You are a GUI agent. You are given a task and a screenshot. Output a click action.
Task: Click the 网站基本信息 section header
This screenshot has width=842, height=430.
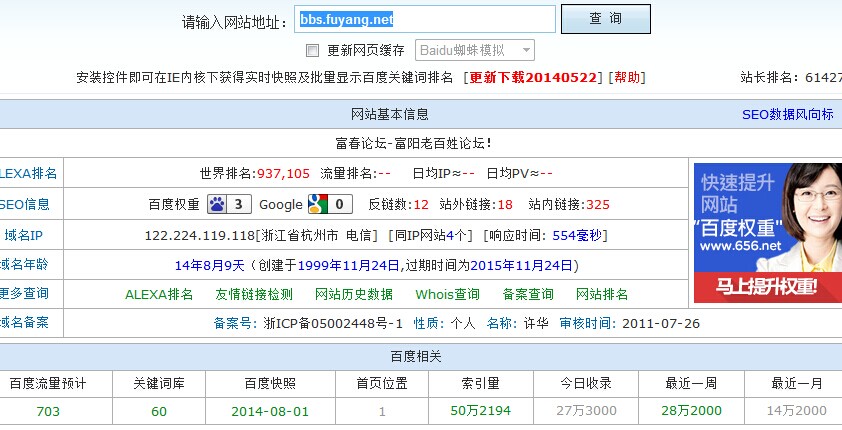pos(390,114)
